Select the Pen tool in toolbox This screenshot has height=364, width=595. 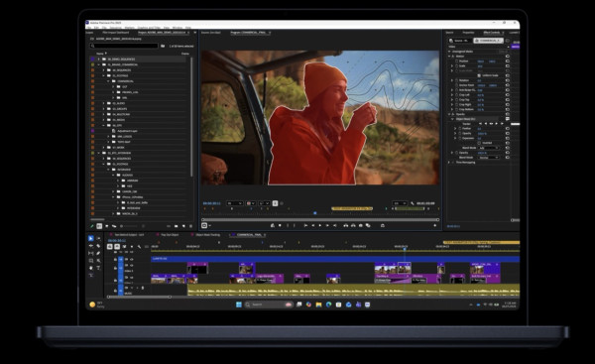(x=98, y=253)
